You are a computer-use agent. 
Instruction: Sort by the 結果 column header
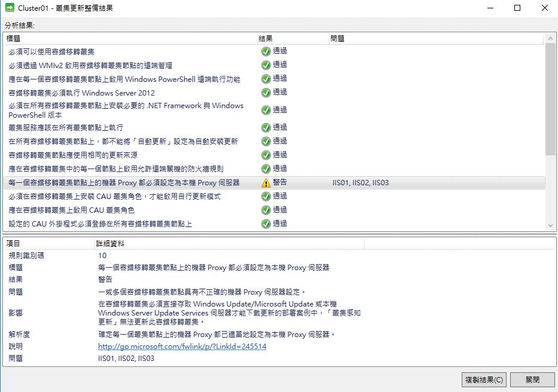pos(293,38)
